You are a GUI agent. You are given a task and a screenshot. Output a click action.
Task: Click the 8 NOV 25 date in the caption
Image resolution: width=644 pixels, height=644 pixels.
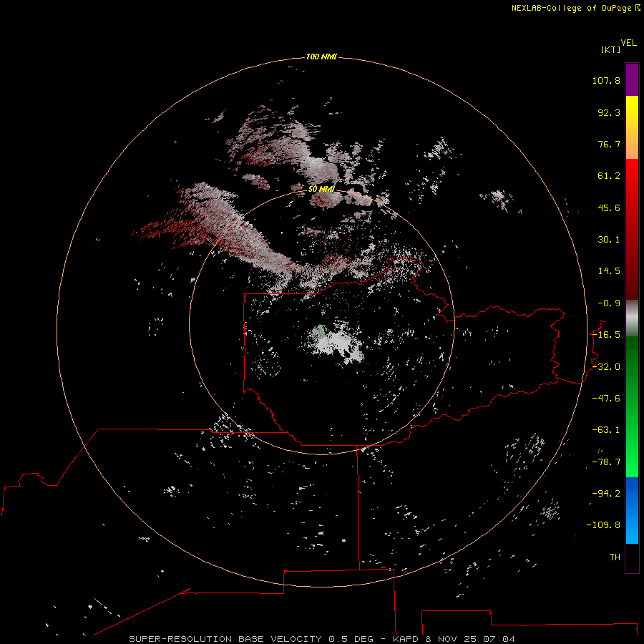click(452, 639)
